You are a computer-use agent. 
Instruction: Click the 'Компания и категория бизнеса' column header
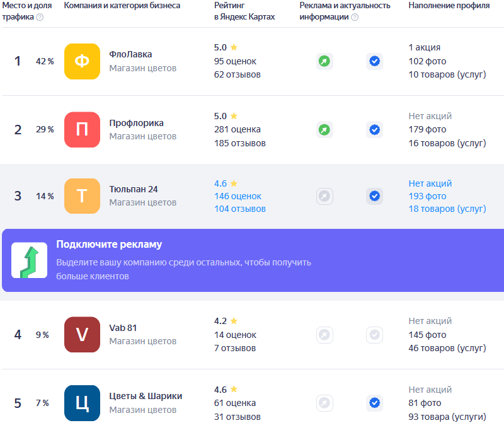tap(122, 6)
